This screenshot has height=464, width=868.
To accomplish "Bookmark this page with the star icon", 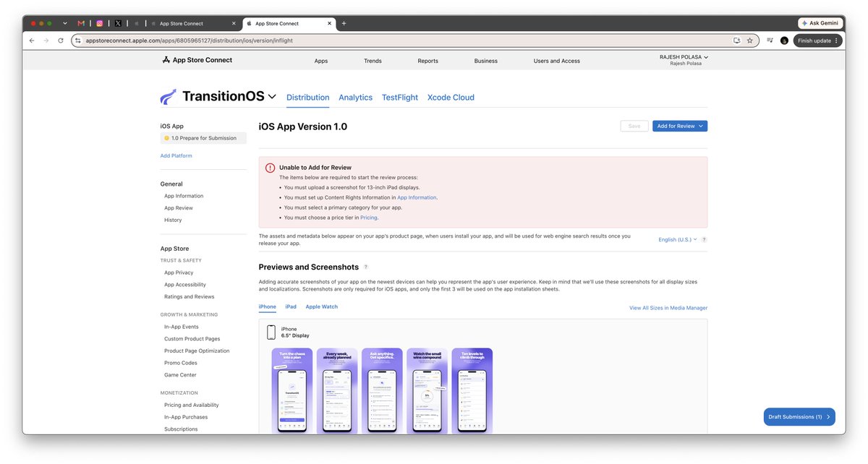I will coord(750,40).
